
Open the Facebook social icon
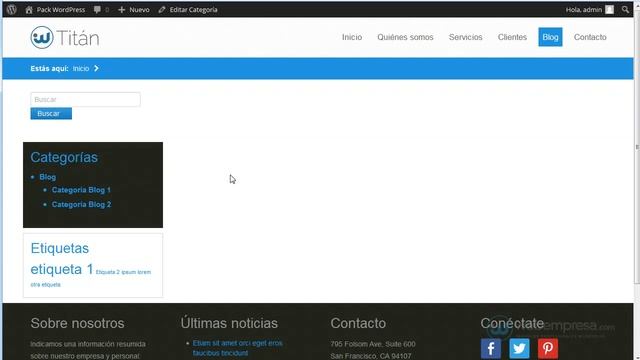(491, 349)
